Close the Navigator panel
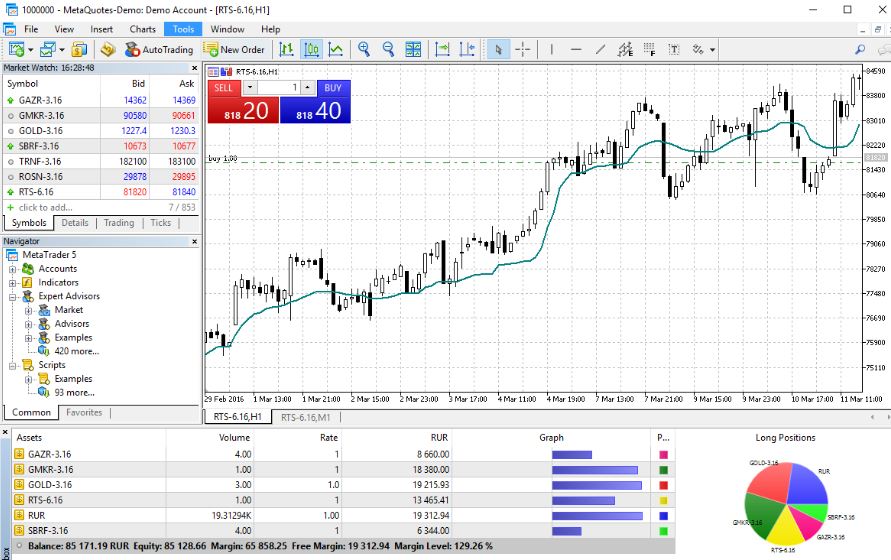Image resolution: width=891 pixels, height=560 pixels. pos(194,242)
